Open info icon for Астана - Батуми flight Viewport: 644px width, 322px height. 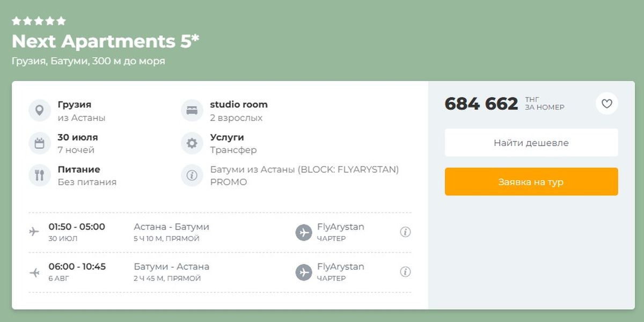pos(406,232)
